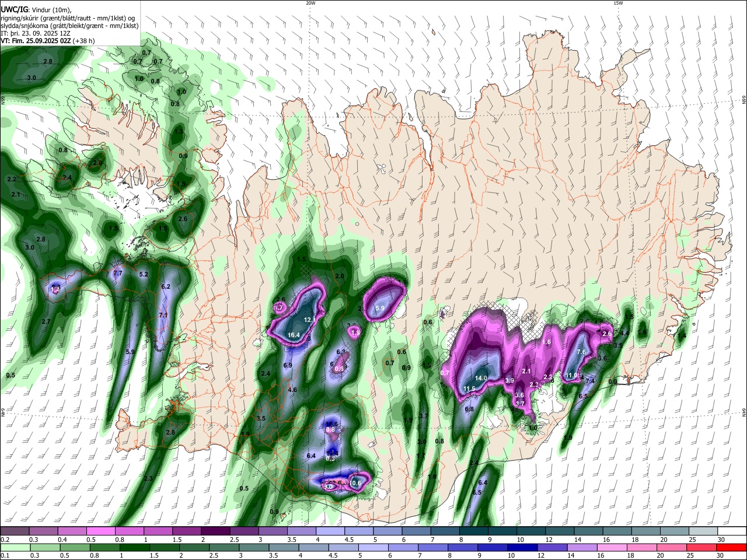Click the '15W' longitude label at top

(618, 3)
